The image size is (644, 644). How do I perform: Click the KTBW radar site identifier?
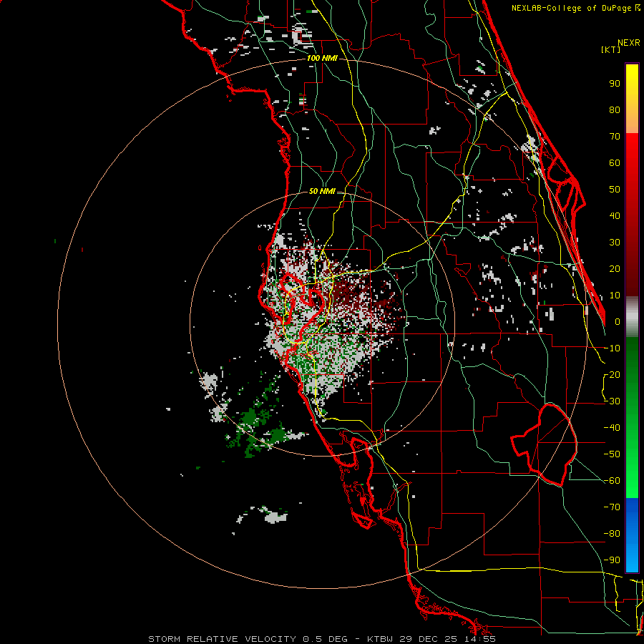(381, 639)
